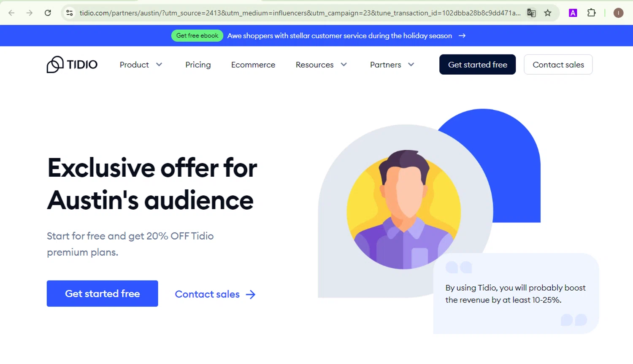The height and width of the screenshot is (364, 633).
Task: Click the translate page icon
Action: (531, 13)
